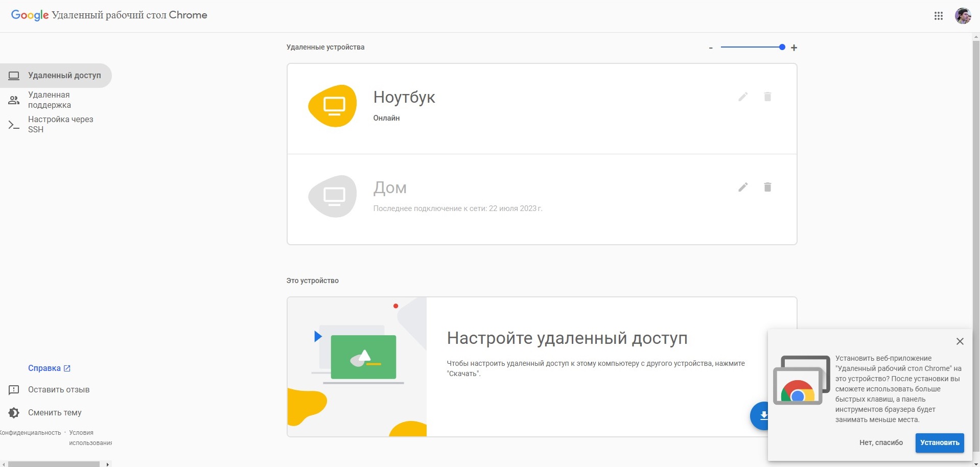
Task: Adjust the device size slider handle
Action: point(782,47)
